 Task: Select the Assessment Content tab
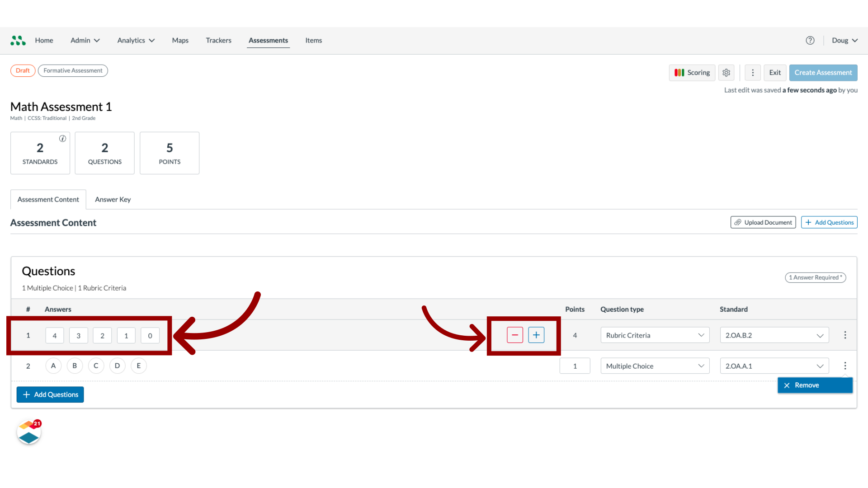tap(48, 200)
